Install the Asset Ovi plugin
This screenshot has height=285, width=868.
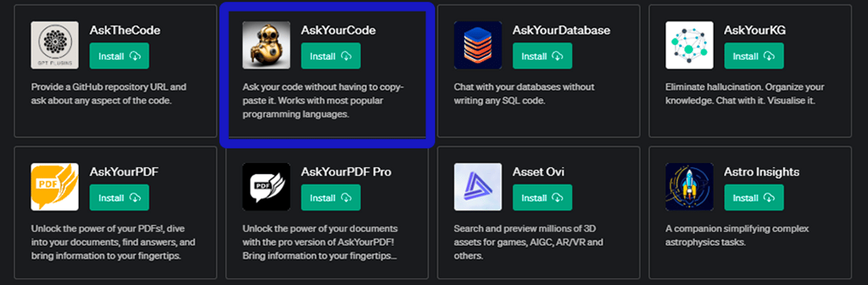[543, 197]
